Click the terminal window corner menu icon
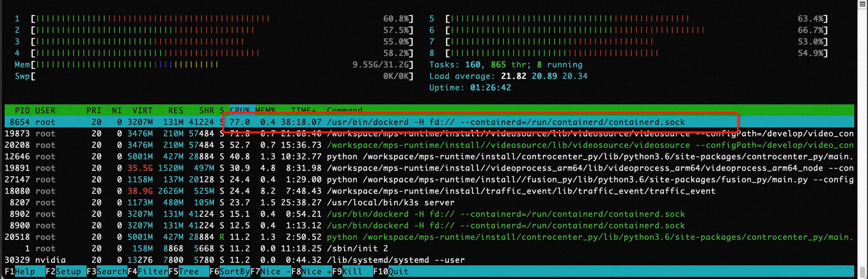868x279 pixels. coord(863,4)
